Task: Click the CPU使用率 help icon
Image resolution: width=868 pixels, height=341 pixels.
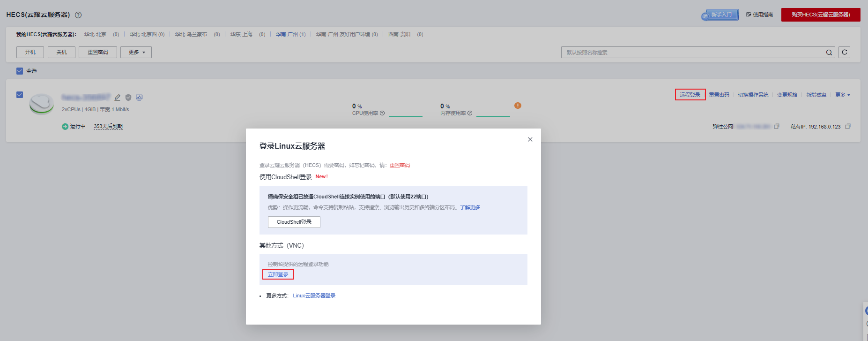Action: click(x=382, y=113)
